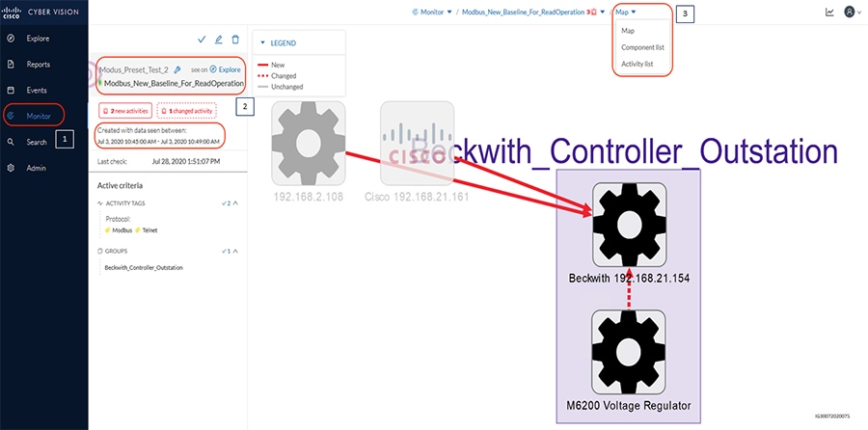This screenshot has height=430, width=868.
Task: Click the Explore compass icon in sidebar
Action: tap(11, 39)
